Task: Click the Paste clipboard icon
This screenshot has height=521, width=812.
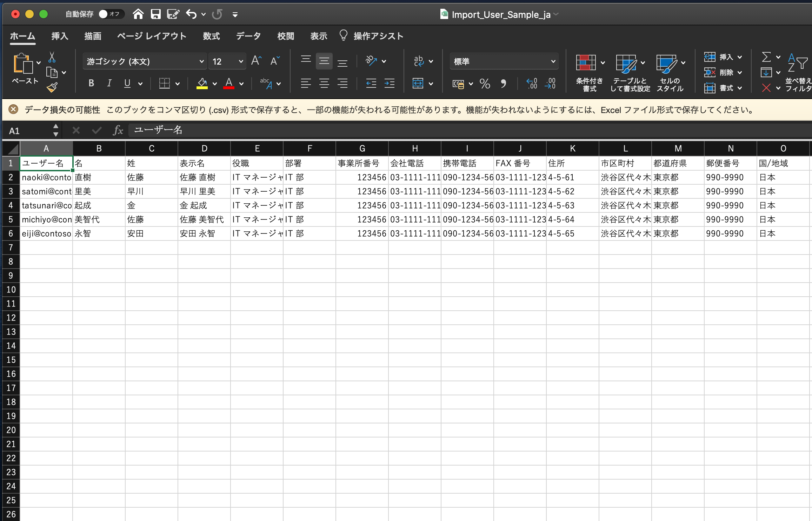Action: 23,64
